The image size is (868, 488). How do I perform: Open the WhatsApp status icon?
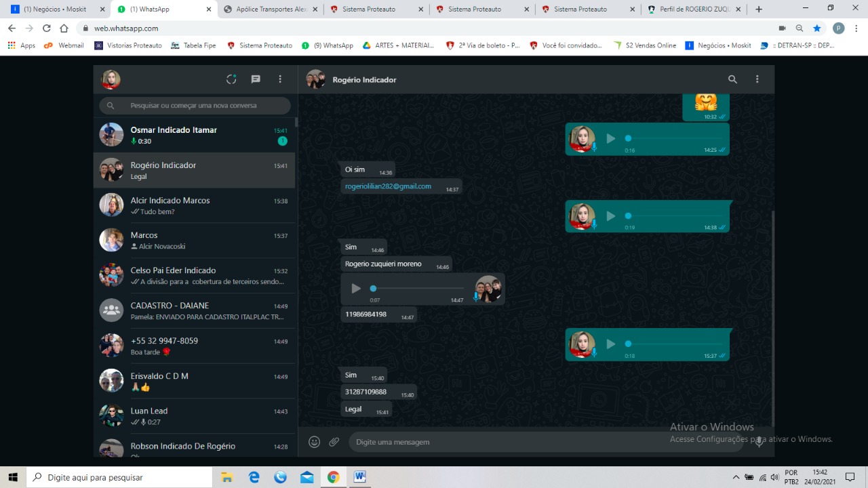pos(231,79)
